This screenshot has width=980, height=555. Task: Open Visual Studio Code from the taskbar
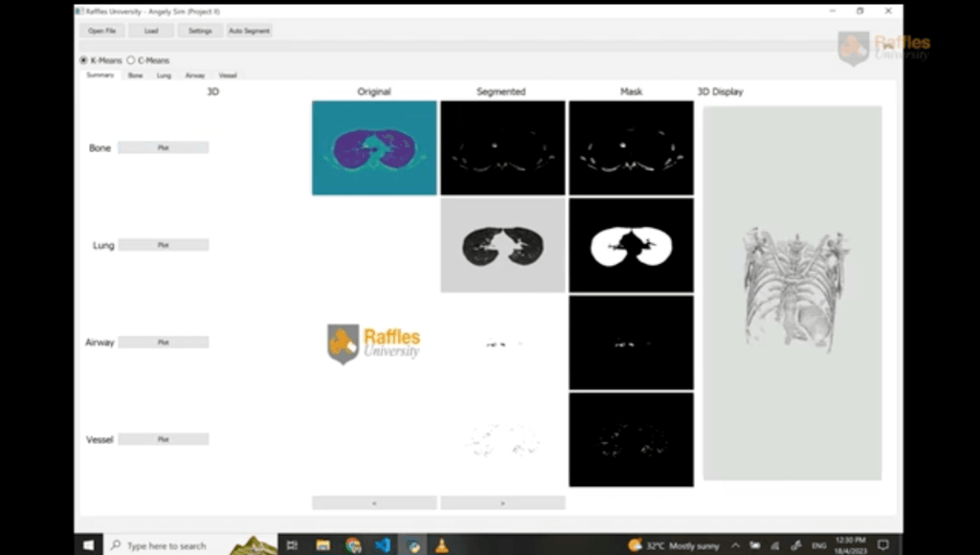point(383,545)
